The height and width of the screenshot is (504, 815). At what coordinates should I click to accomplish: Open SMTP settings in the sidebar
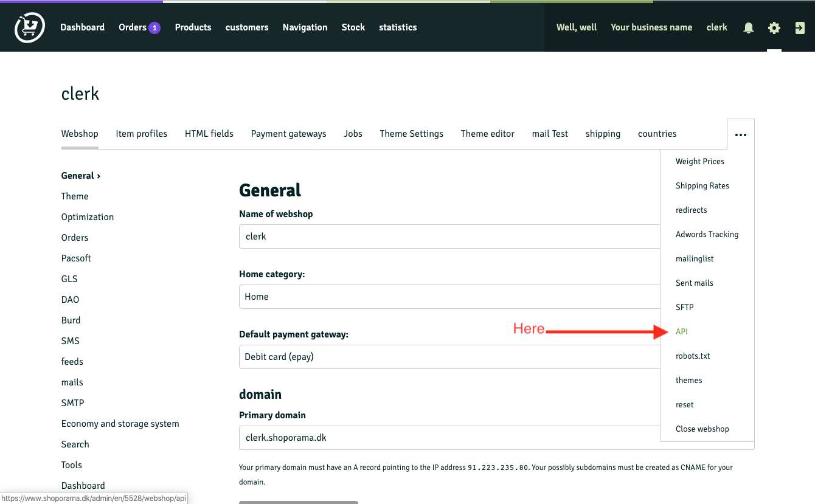point(72,402)
